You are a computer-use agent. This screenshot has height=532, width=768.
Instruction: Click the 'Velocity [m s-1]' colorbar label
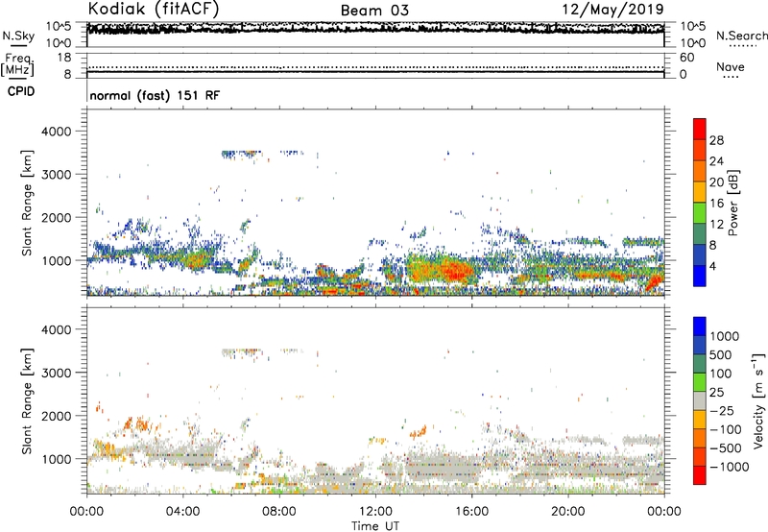point(758,400)
